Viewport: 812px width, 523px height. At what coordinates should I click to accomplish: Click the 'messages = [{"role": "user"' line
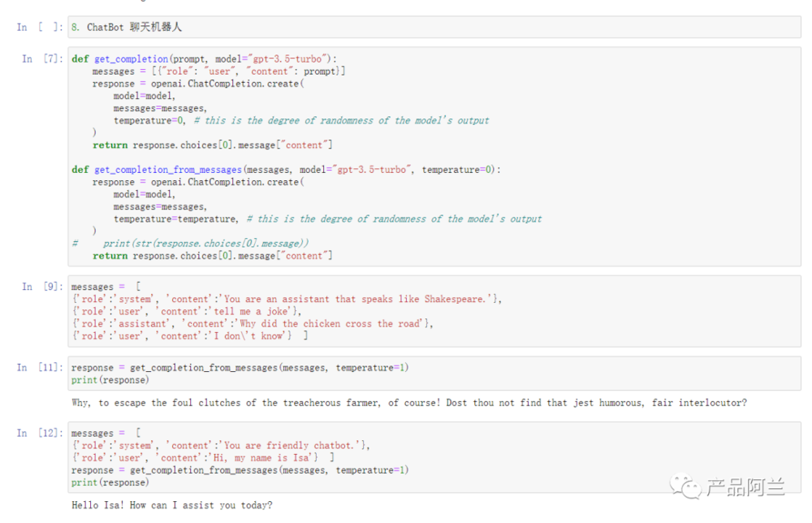click(x=218, y=71)
